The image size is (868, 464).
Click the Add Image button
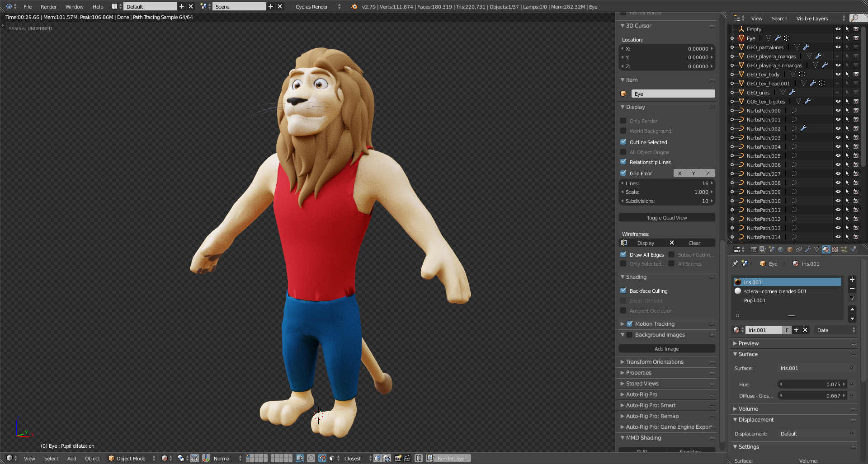point(667,349)
